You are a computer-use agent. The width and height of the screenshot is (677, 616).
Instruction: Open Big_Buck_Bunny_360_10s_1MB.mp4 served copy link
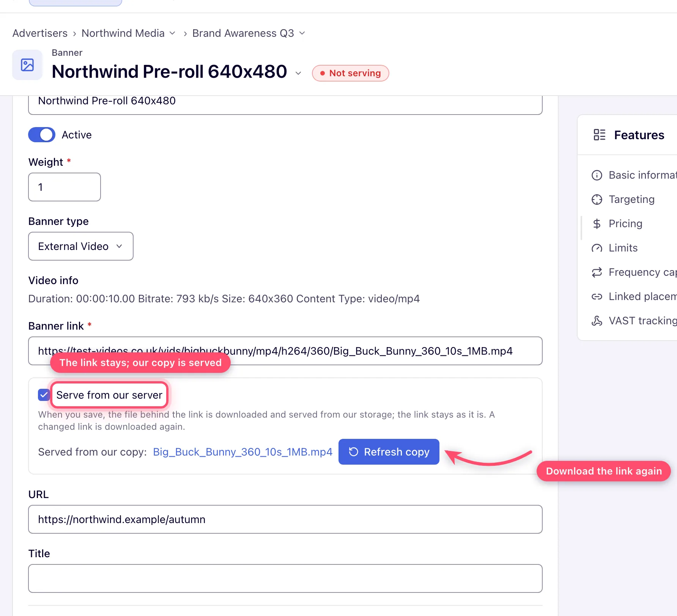242,452
